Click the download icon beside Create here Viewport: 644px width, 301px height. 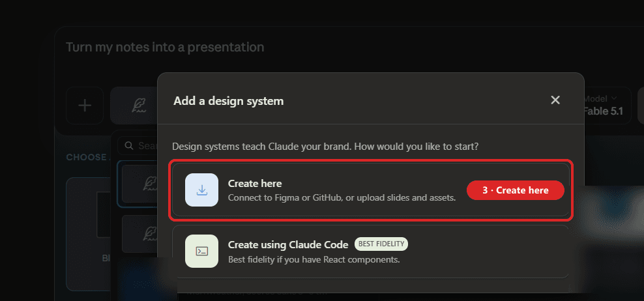[201, 190]
